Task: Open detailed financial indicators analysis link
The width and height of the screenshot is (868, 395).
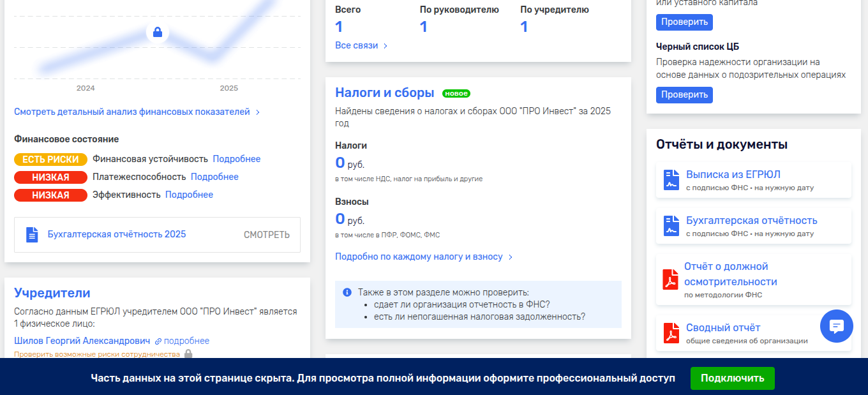Action: click(132, 112)
